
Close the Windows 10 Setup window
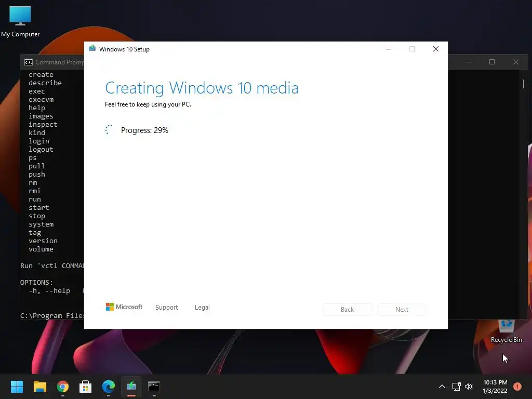[436, 49]
